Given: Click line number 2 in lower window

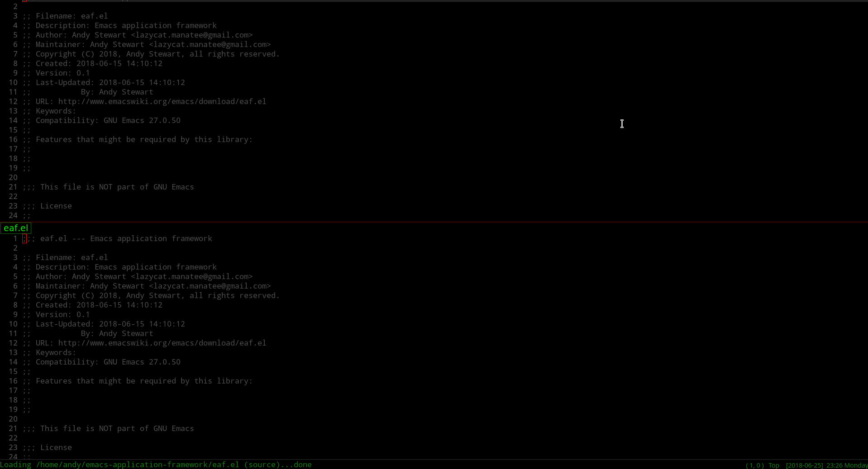Looking at the screenshot, I should (x=15, y=248).
